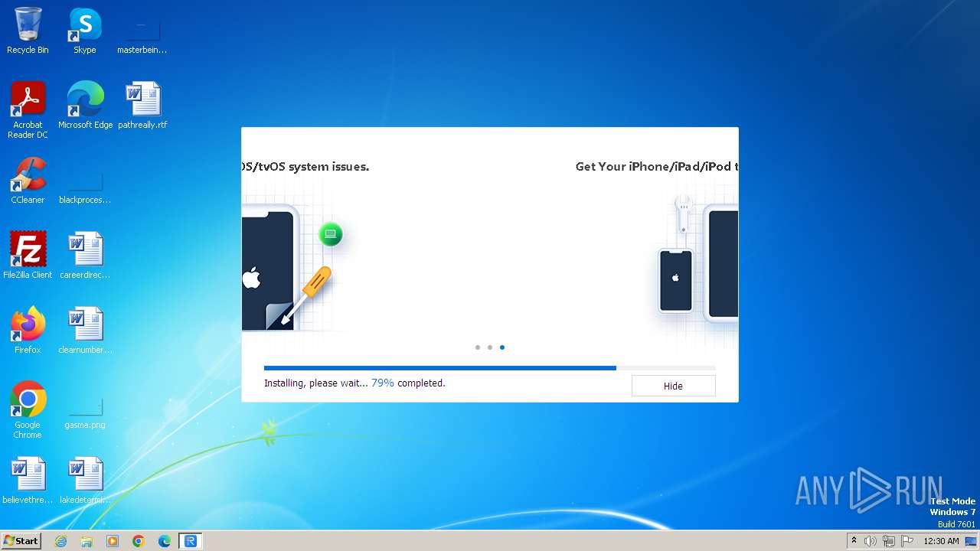
Task: Open network status tray icon
Action: pyautogui.click(x=889, y=541)
